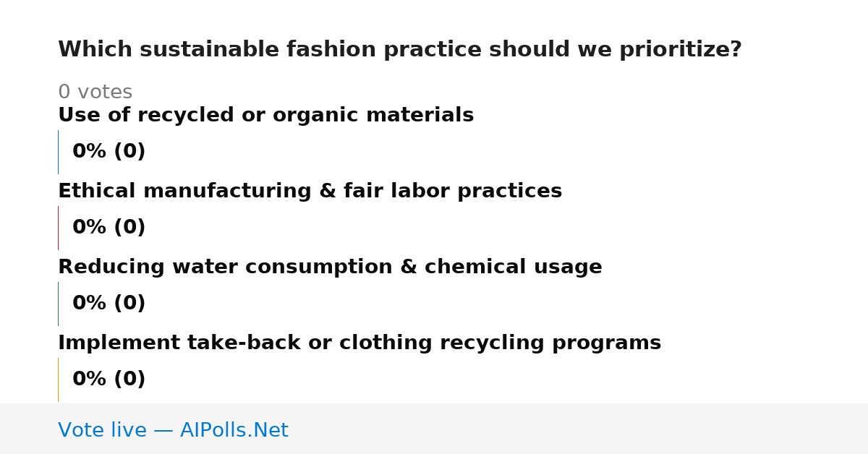Click the 0% (0) result under take-back programs
868x454 pixels.
[109, 380]
